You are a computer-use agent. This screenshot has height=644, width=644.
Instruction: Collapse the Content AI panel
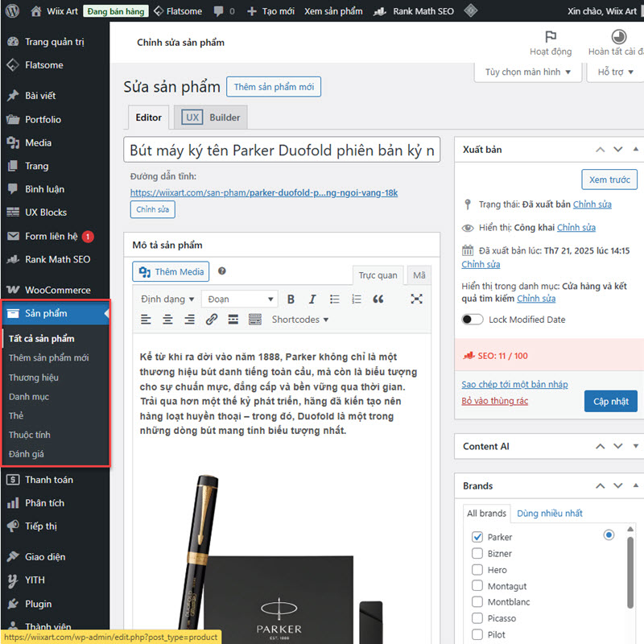coord(636,446)
